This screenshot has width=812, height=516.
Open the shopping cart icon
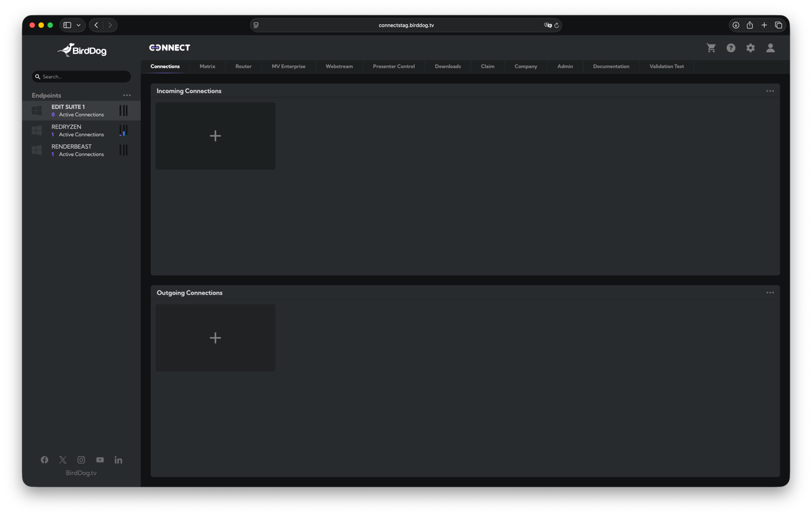[x=711, y=48]
